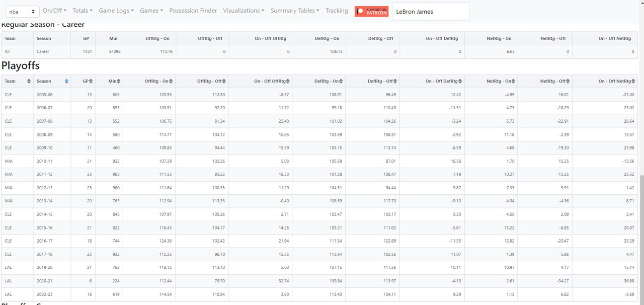644x305 pixels.
Task: Sort by On - Off OffRtg arrows
Action: tap(288, 81)
